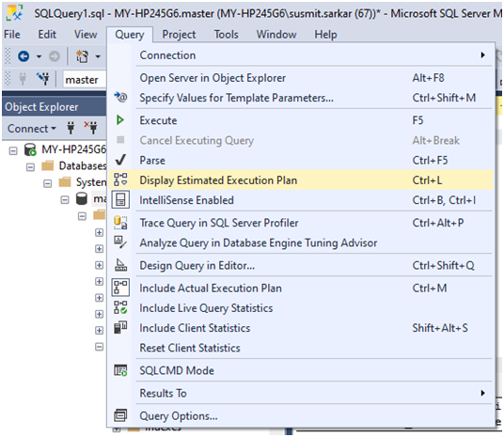
Task: Click the IntelliSense Enabled icon
Action: click(x=120, y=200)
